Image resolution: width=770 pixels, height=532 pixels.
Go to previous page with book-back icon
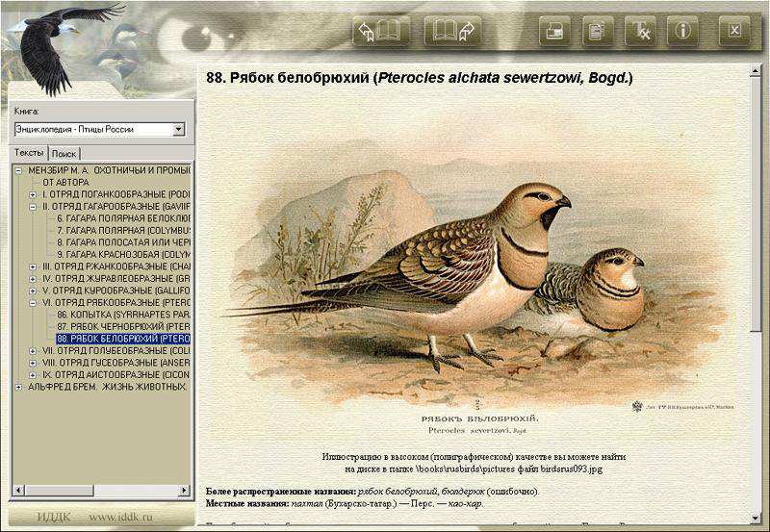tap(381, 31)
